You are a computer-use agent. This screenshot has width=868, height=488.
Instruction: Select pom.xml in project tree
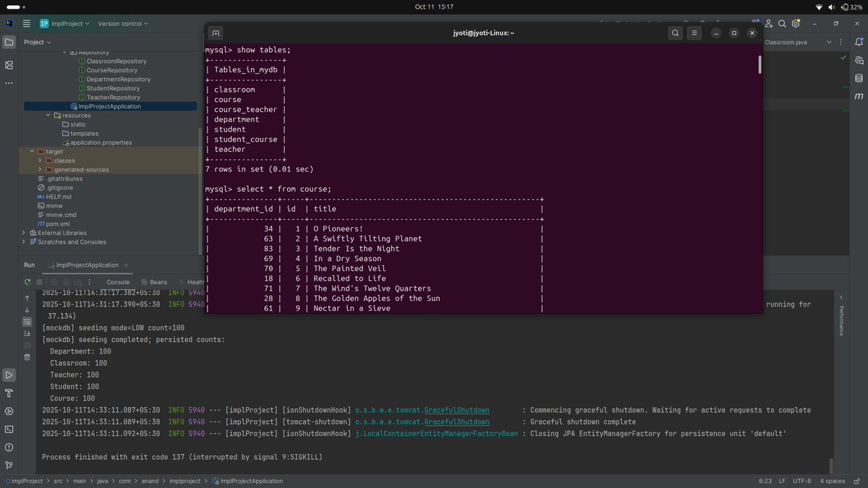tap(52, 224)
